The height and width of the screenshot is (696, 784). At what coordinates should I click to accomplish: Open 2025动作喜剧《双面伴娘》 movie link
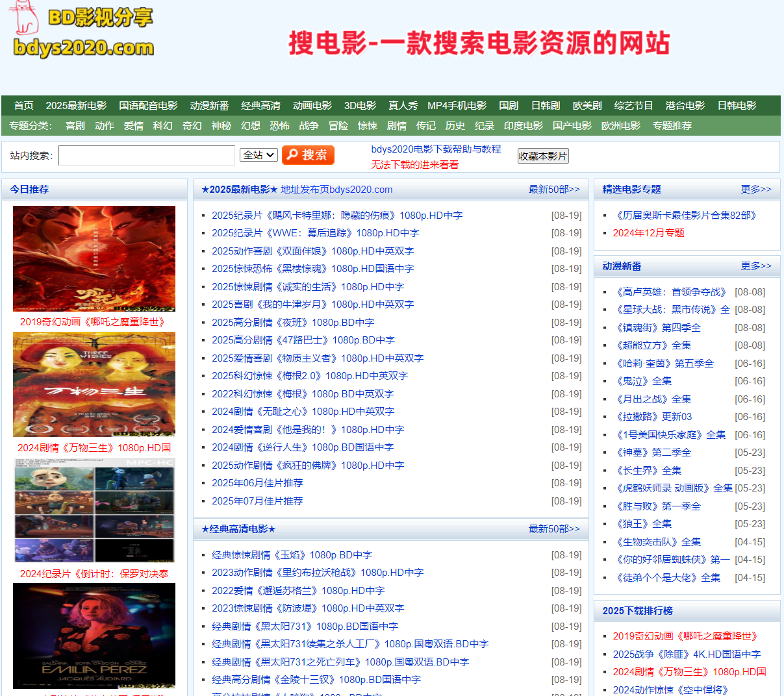[312, 251]
